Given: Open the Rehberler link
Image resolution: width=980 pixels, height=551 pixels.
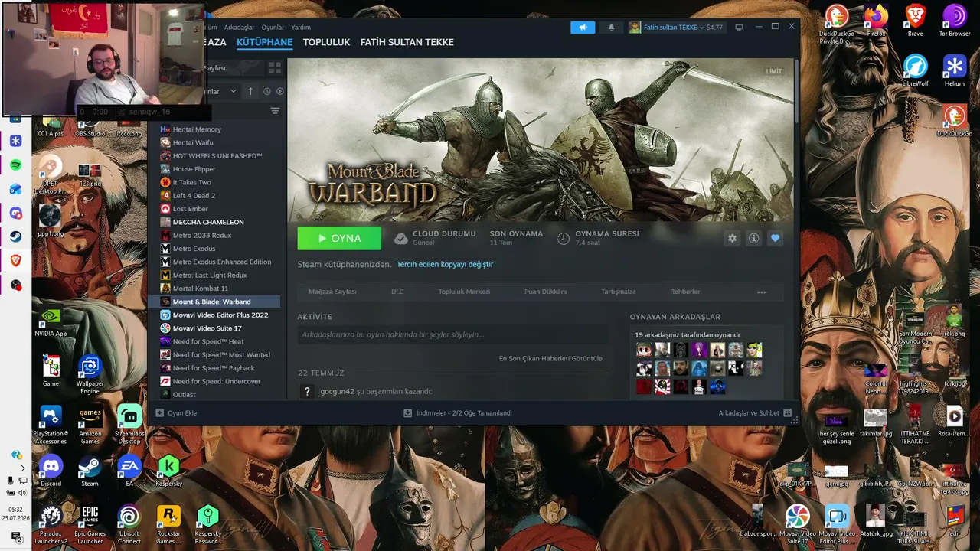Looking at the screenshot, I should [685, 292].
